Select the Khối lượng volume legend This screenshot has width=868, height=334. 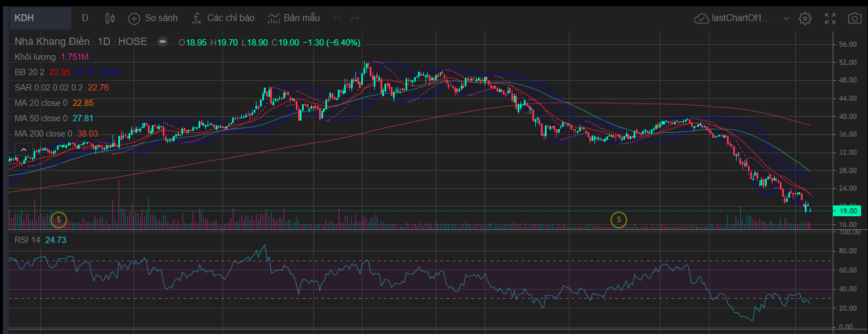click(x=35, y=57)
